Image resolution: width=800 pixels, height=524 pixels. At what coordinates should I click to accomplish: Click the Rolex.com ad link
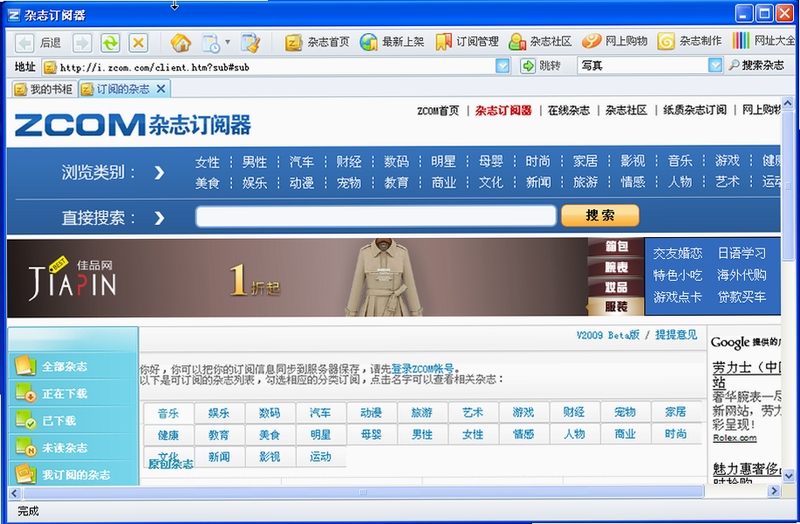pos(735,438)
